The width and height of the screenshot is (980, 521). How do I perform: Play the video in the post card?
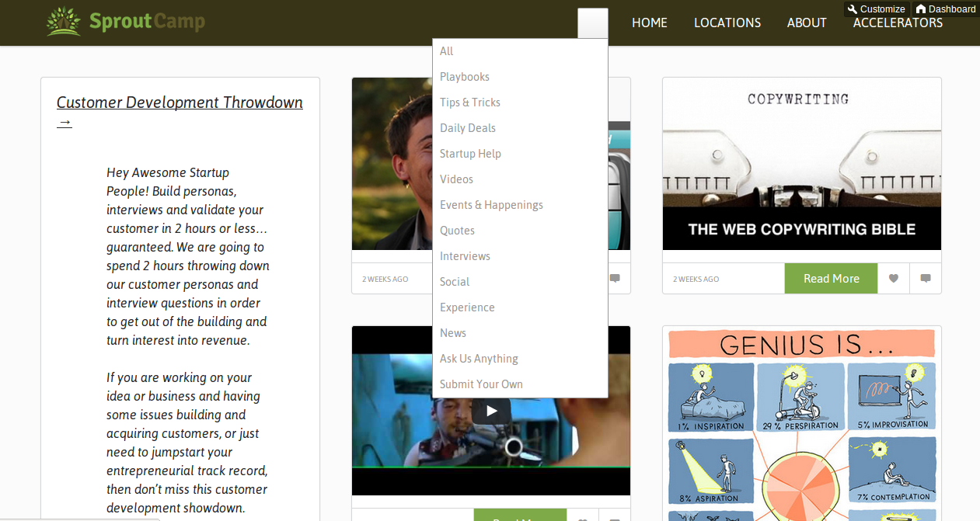click(x=491, y=411)
